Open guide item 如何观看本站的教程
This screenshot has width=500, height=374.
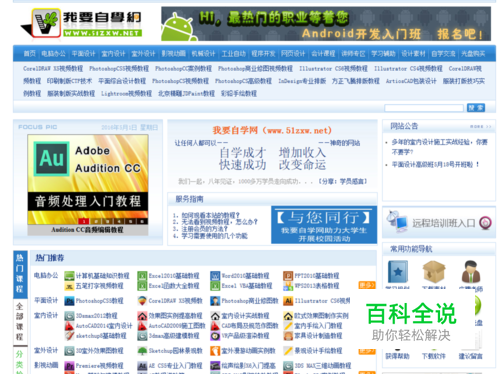(x=210, y=215)
